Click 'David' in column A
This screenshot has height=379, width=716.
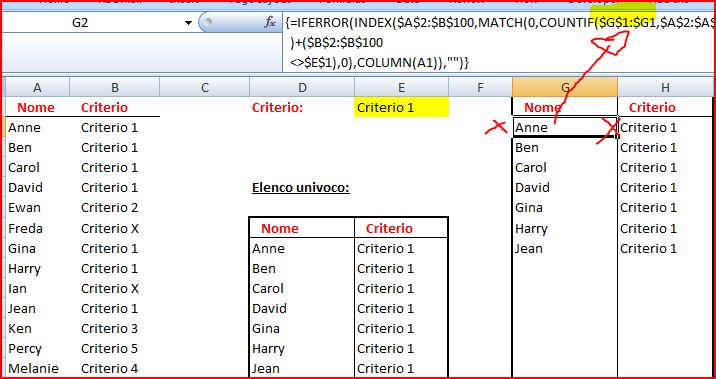(25, 188)
